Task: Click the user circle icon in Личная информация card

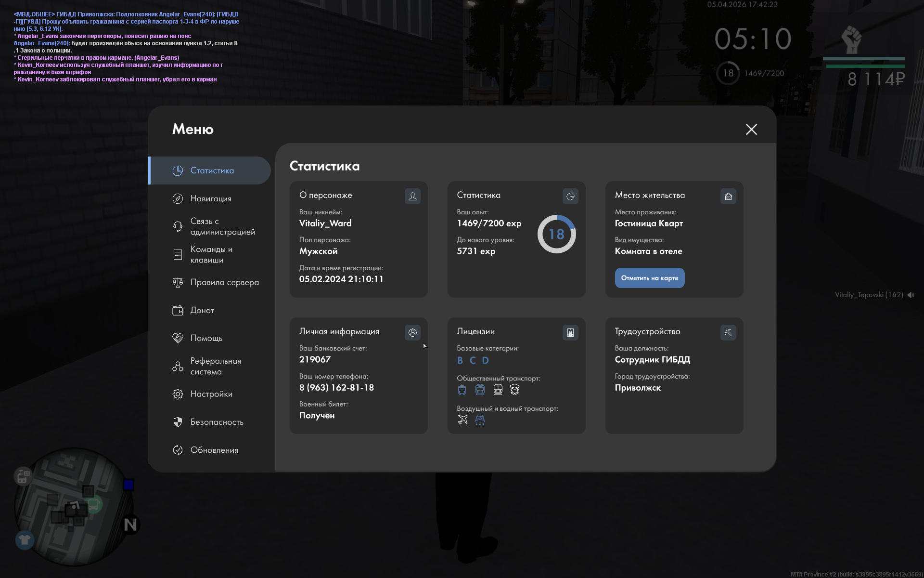Action: pos(412,332)
